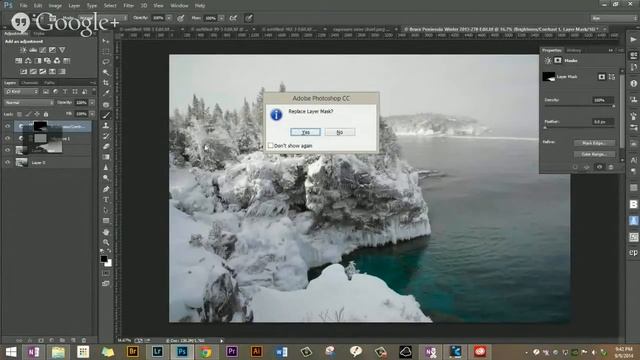
Task: Hide the top Brightness/Contrast layer
Action: (x=7, y=127)
